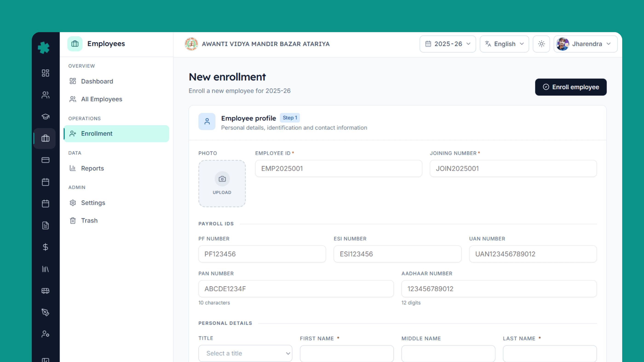The width and height of the screenshot is (644, 362).
Task: Focus the Last Name field
Action: [550, 354]
